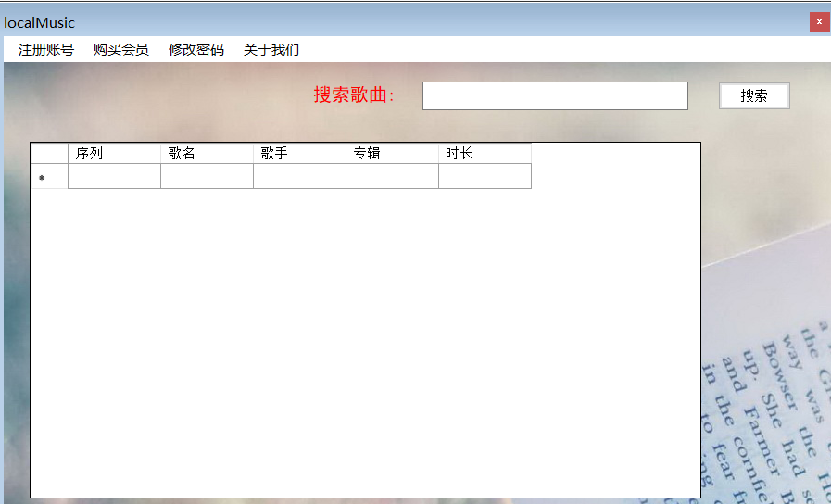Screen dimensions: 831x504
Task: Open the 注册账号 menu
Action: pos(46,50)
